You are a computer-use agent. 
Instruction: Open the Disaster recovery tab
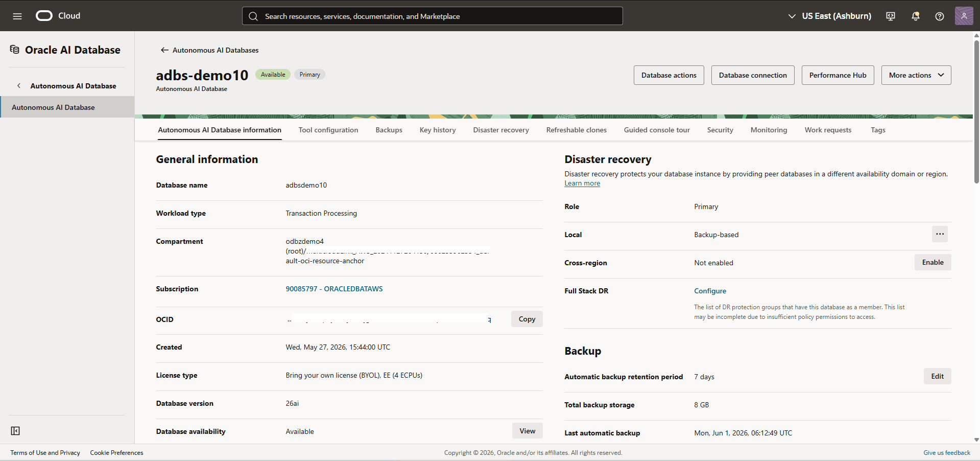pos(501,130)
